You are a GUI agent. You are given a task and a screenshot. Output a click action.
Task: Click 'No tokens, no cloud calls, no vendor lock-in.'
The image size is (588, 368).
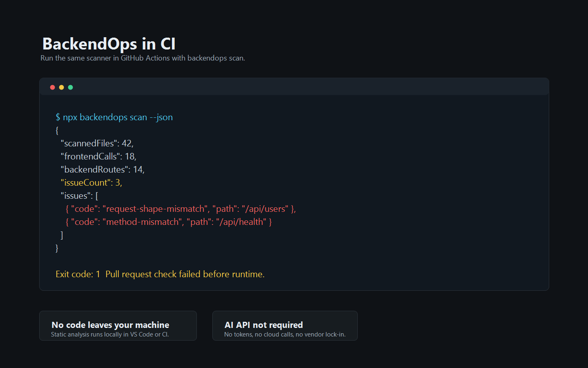click(285, 334)
